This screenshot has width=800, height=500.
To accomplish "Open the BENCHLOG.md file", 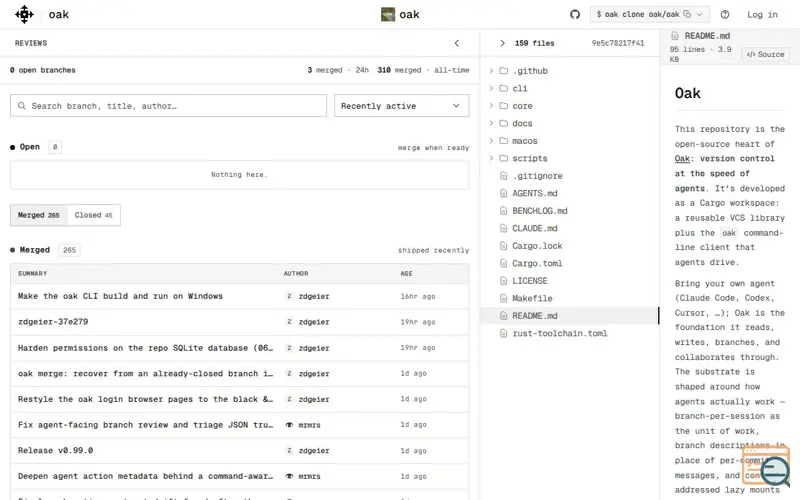I will coord(569,211).
